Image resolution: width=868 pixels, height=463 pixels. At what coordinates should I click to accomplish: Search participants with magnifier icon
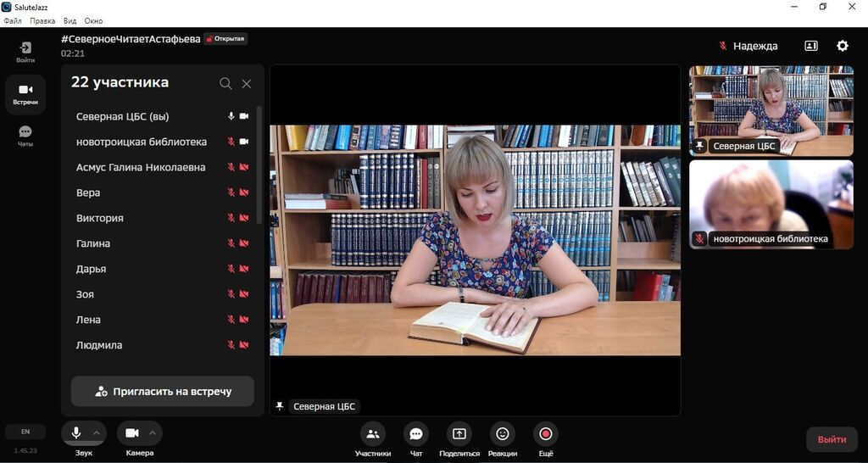pos(225,83)
